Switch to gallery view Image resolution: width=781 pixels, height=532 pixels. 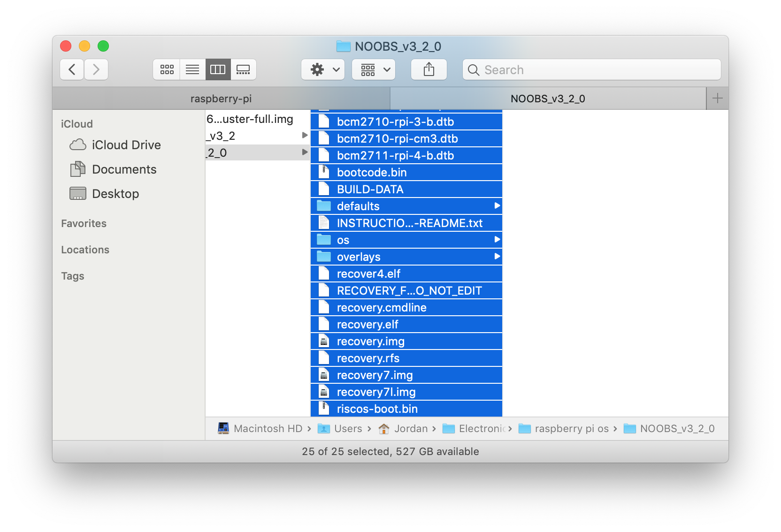point(243,69)
